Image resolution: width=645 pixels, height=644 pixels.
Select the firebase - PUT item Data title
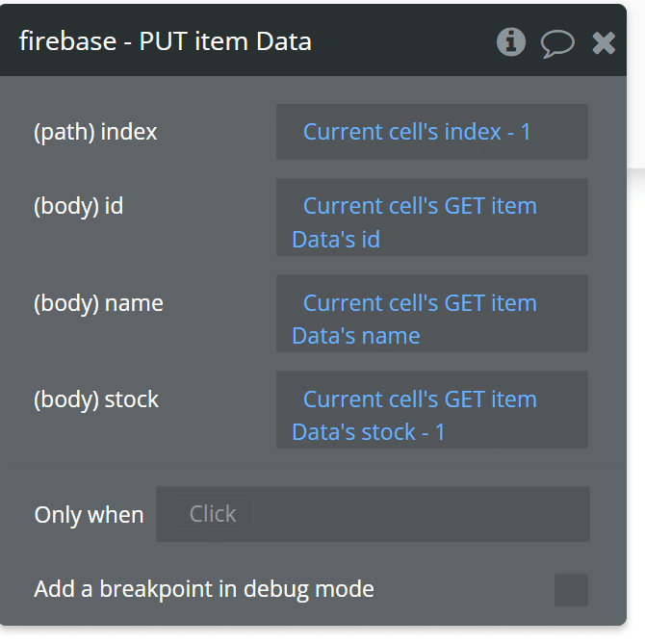pos(166,41)
